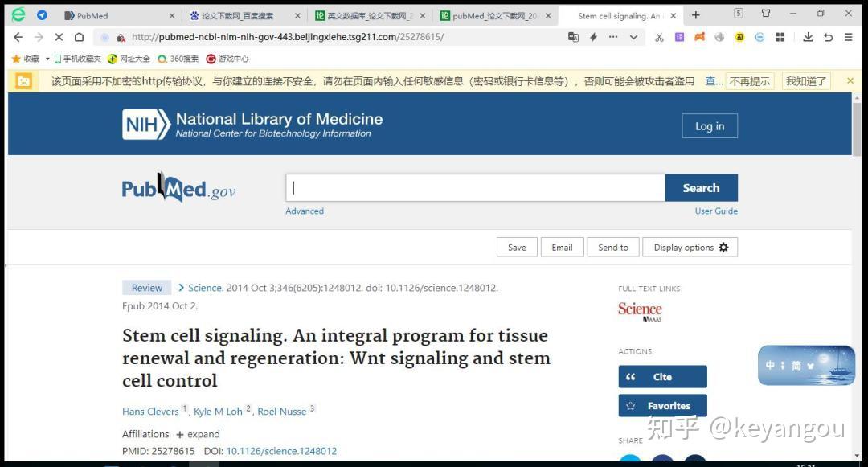The image size is (868, 467).
Task: Click the Search button
Action: pos(701,187)
